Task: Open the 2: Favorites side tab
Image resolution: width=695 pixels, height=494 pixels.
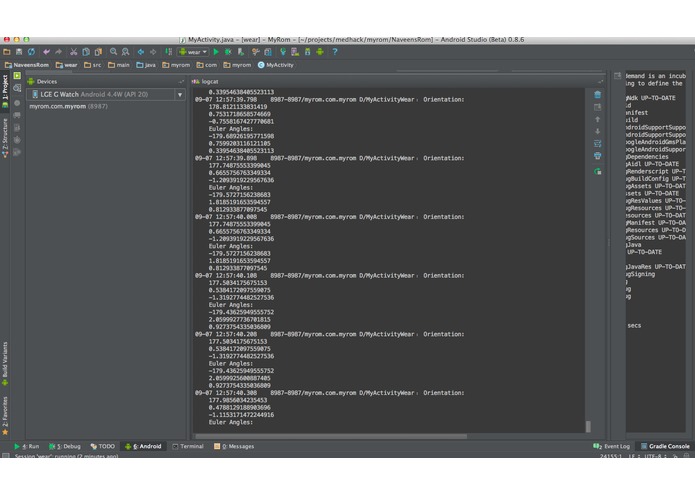Action: (x=5, y=416)
